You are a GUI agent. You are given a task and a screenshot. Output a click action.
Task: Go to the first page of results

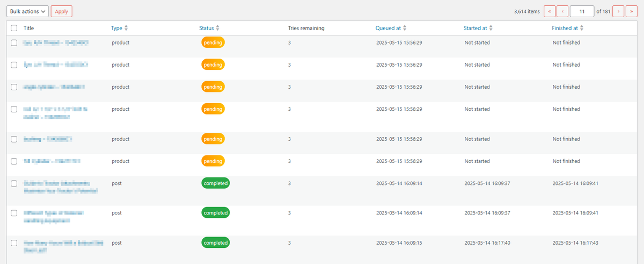[550, 11]
